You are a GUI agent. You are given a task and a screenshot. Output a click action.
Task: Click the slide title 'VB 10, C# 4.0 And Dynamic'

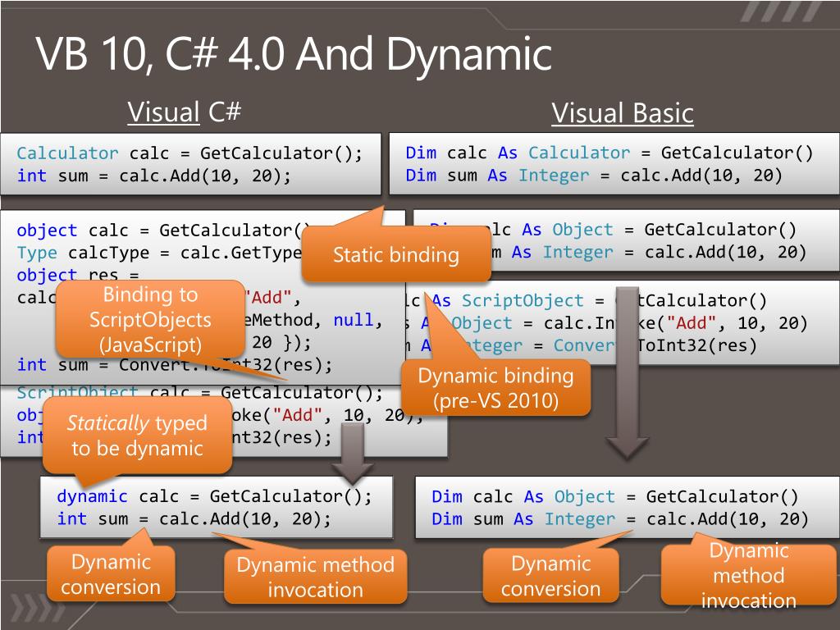click(x=294, y=54)
